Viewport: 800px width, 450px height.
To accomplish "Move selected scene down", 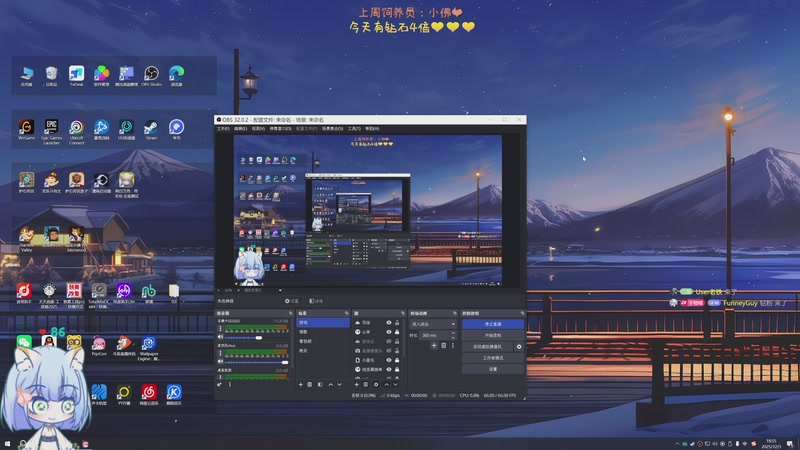I will [x=339, y=385].
